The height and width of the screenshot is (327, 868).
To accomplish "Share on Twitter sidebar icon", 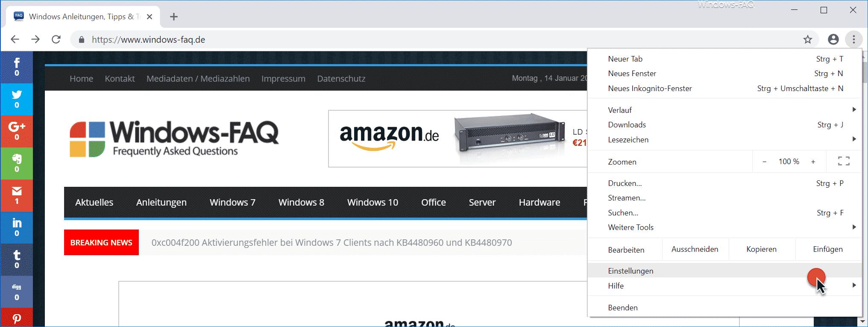I will 17,99.
